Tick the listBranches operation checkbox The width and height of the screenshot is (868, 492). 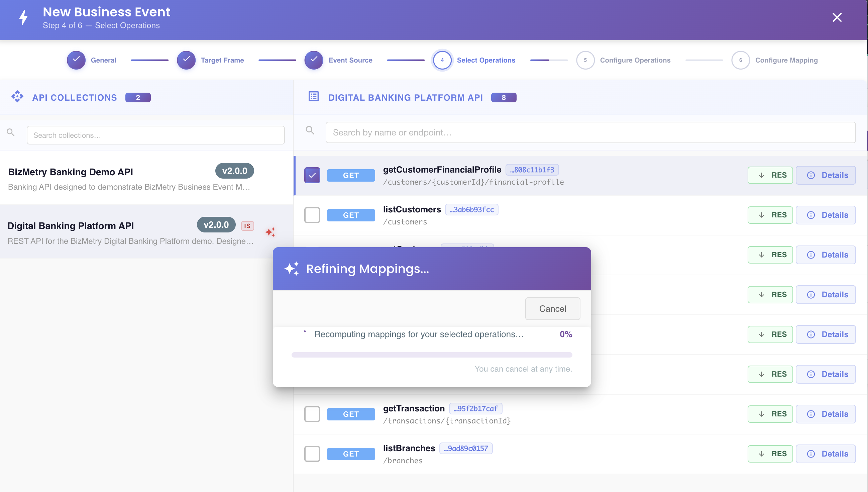pyautogui.click(x=312, y=454)
